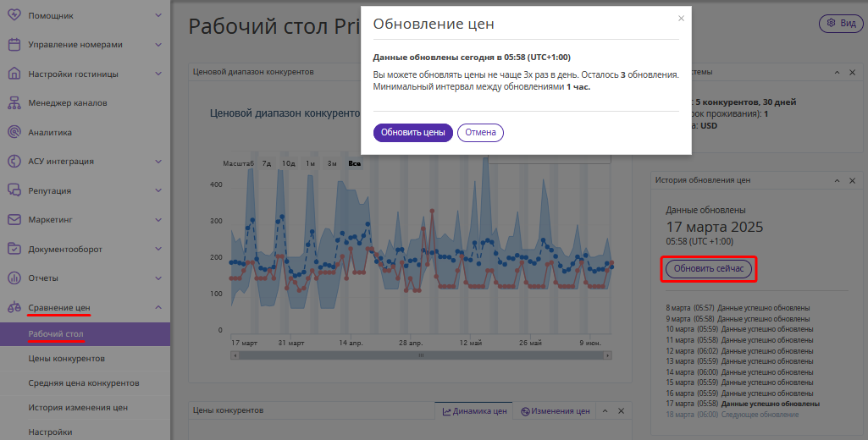Click the Менеджер каналов network icon

pyautogui.click(x=14, y=103)
